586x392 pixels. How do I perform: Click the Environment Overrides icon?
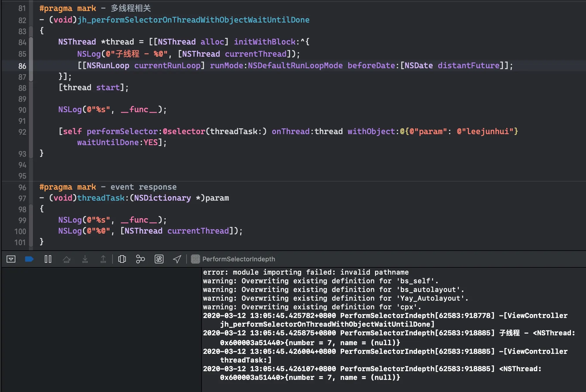(159, 259)
